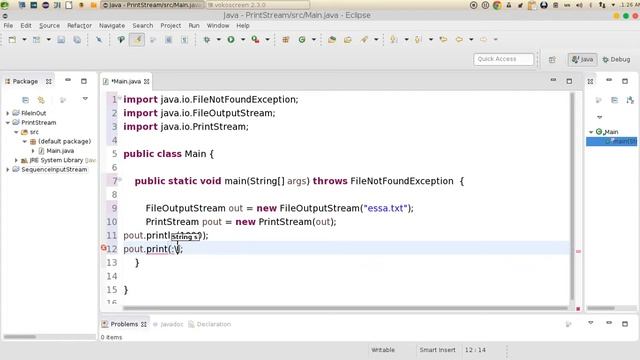Click the editor's vertical scrollbar
The image size is (640, 360).
tap(572, 196)
